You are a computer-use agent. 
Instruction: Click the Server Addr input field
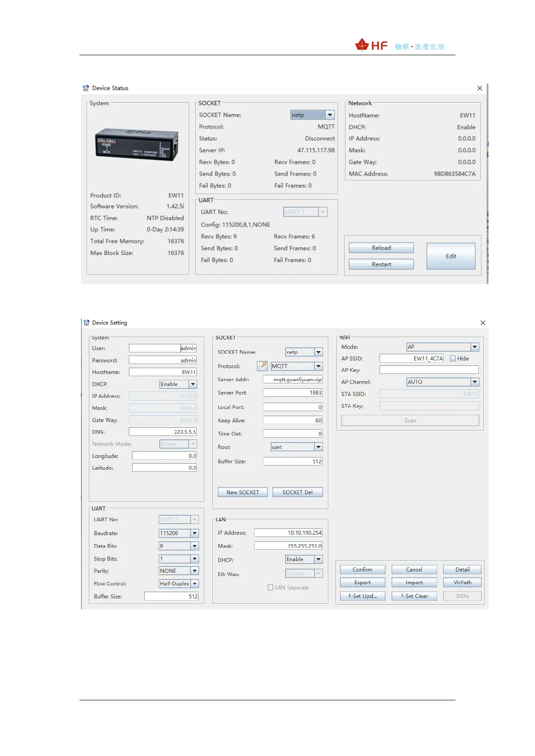point(292,379)
